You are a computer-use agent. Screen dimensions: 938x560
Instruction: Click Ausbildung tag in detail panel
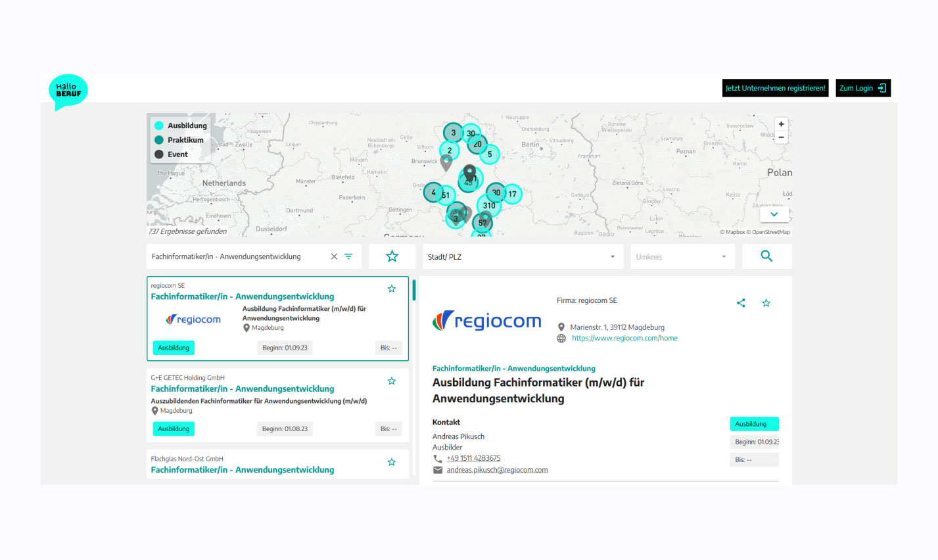coord(754,424)
